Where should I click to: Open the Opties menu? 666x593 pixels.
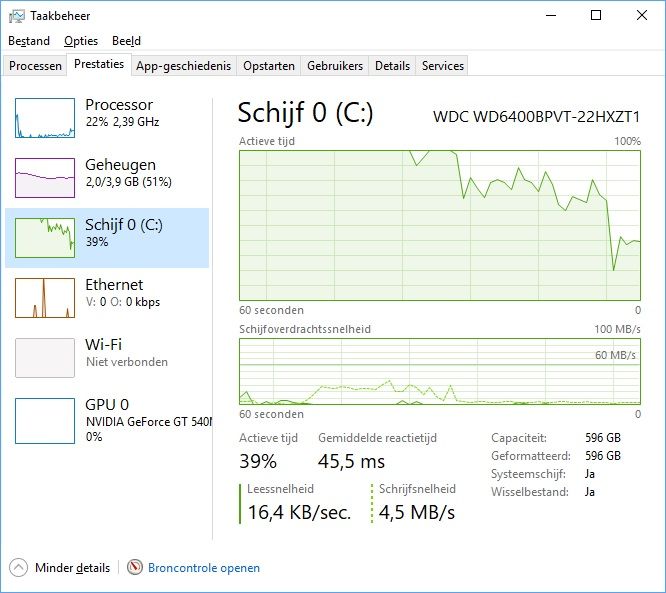point(81,41)
